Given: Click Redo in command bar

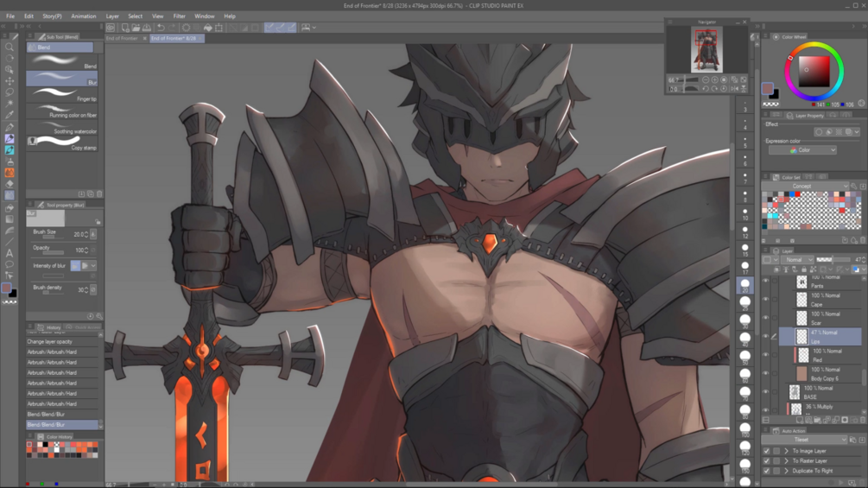Looking at the screenshot, I should click(x=172, y=27).
